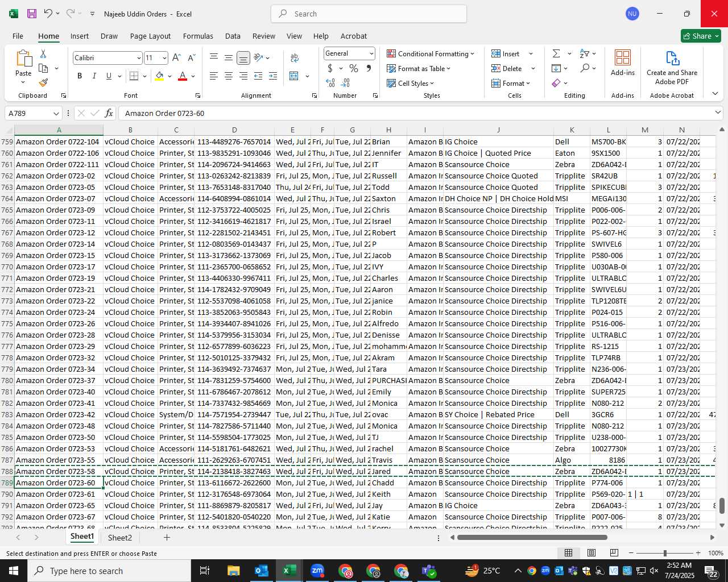Apply the red Font Color swatch
This screenshot has height=582, width=728.
coord(183,76)
